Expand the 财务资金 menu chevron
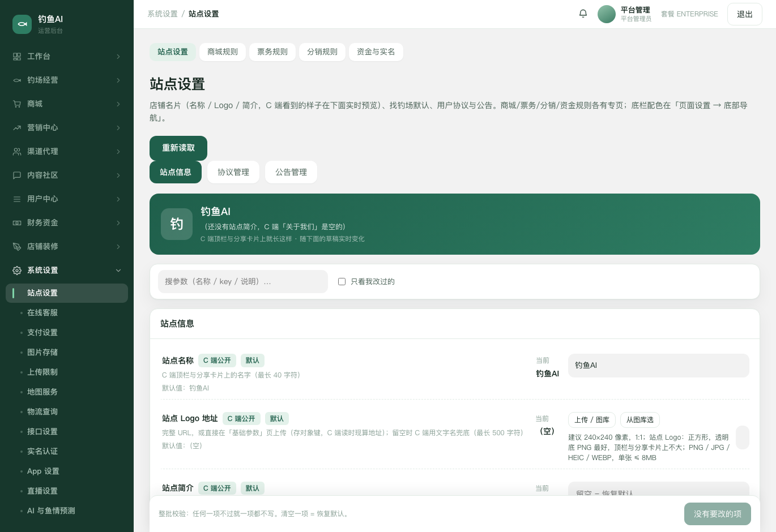 pos(118,223)
